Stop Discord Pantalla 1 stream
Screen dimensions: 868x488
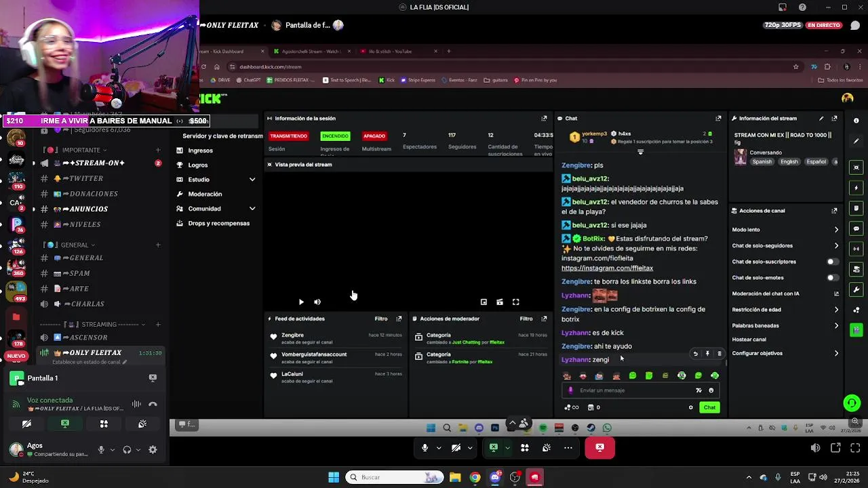coord(153,378)
